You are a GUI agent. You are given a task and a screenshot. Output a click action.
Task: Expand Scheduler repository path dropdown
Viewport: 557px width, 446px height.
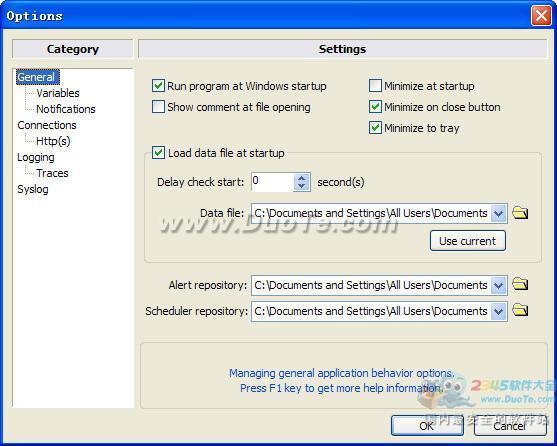tap(498, 311)
